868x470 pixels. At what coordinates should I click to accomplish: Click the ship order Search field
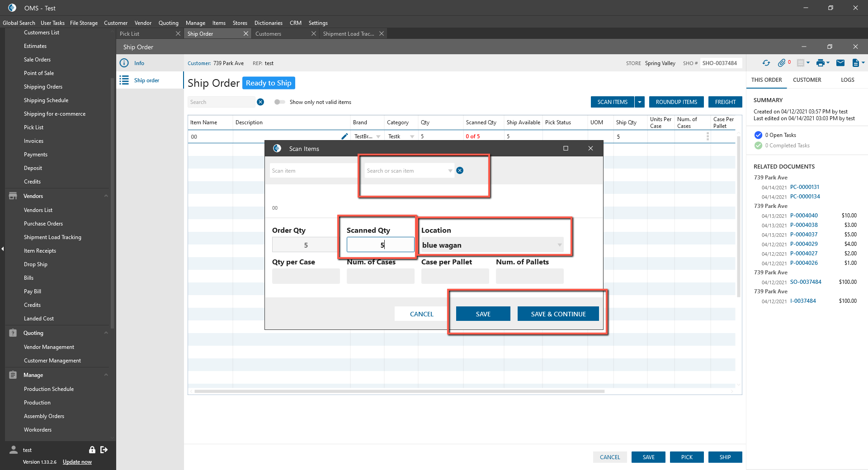click(222, 102)
